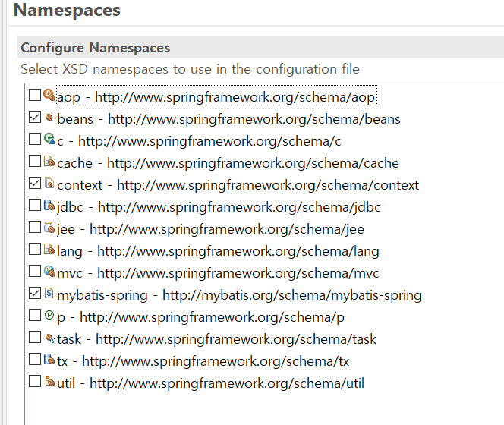The width and height of the screenshot is (504, 425).
Task: Check the p namespace checkbox
Action: point(35,315)
